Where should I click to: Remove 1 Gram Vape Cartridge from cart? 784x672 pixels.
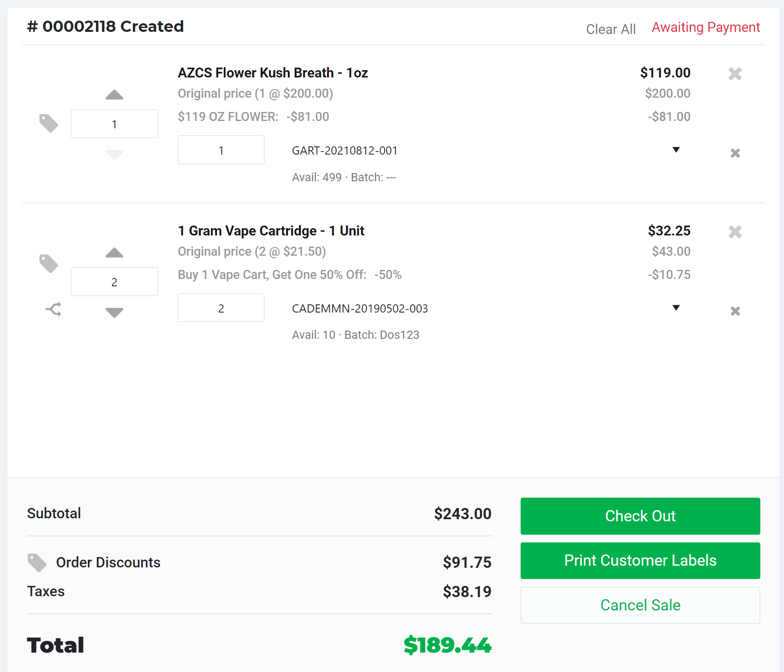(735, 232)
